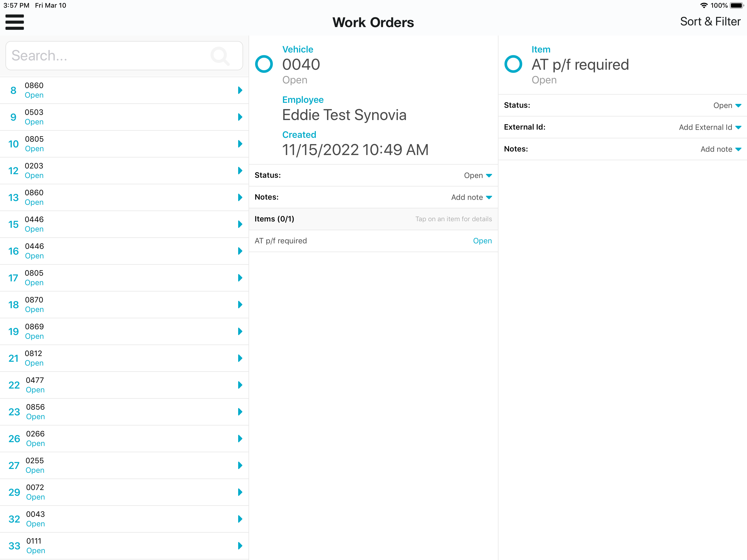Select work order 32 vehicle 0043

(124, 519)
